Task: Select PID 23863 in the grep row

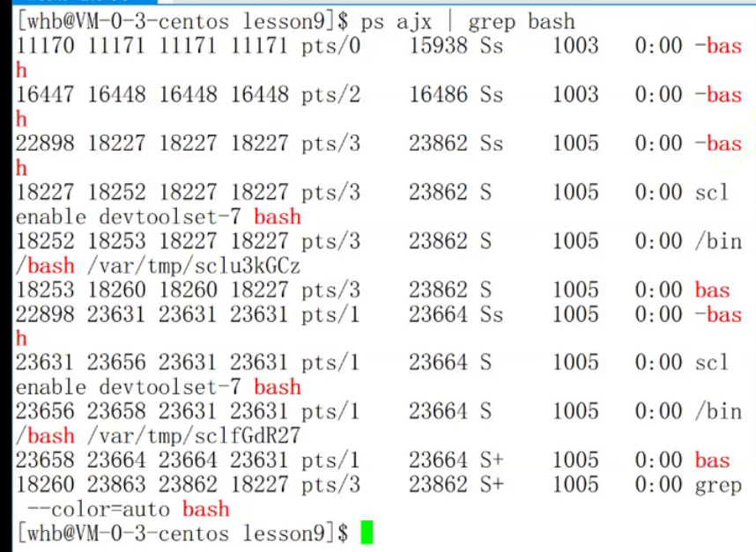Action: (116, 484)
